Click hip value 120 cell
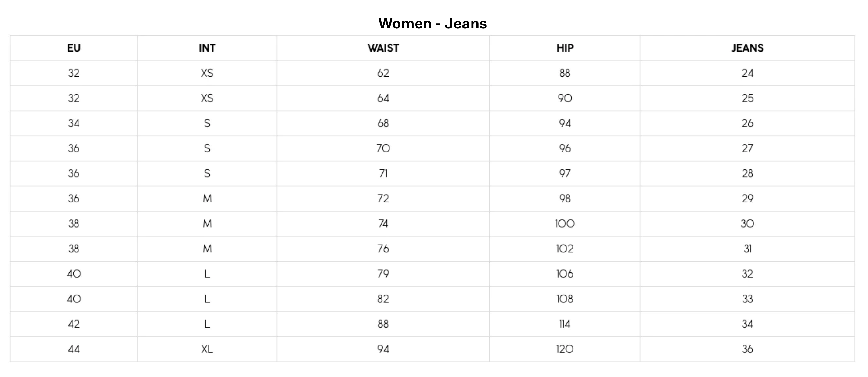868x377 pixels. pos(565,349)
